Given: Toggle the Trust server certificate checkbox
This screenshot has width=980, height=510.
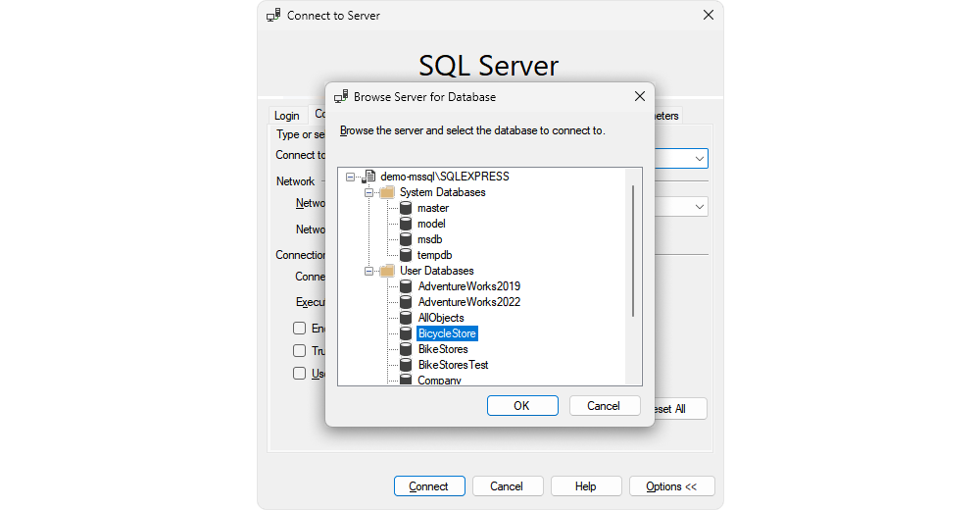Looking at the screenshot, I should click(x=299, y=350).
